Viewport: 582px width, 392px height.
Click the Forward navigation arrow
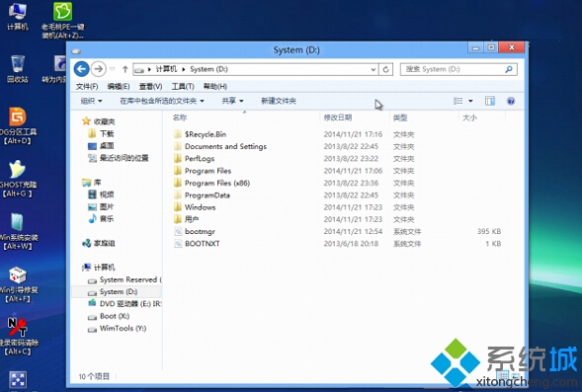pyautogui.click(x=99, y=69)
